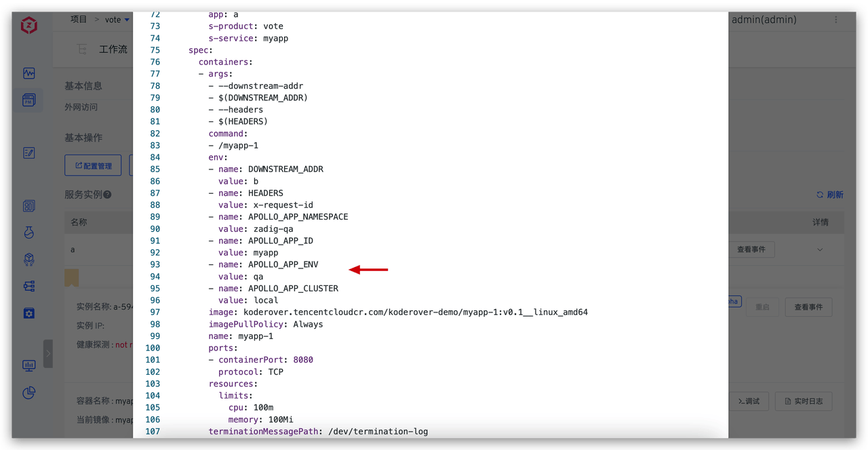Click the help icon beside 服务实例

[107, 195]
